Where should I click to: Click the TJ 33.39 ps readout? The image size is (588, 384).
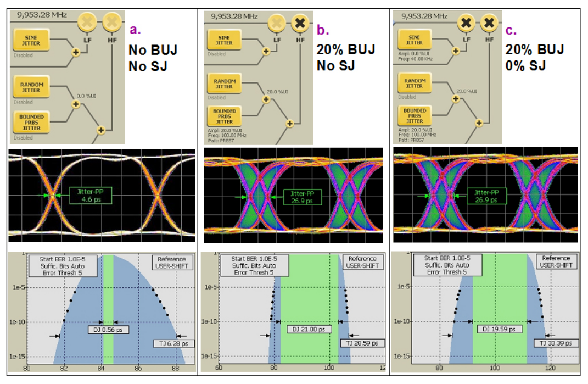click(x=556, y=343)
